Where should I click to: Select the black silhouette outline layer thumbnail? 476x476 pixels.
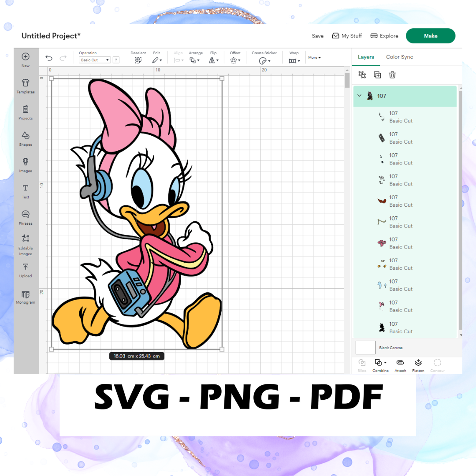tap(382, 327)
